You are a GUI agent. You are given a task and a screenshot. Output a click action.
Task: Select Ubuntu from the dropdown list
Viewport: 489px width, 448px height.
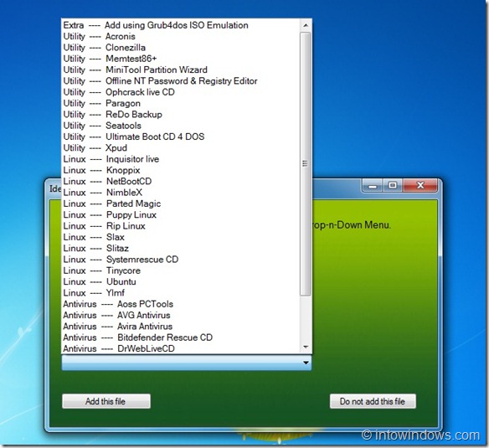point(181,281)
